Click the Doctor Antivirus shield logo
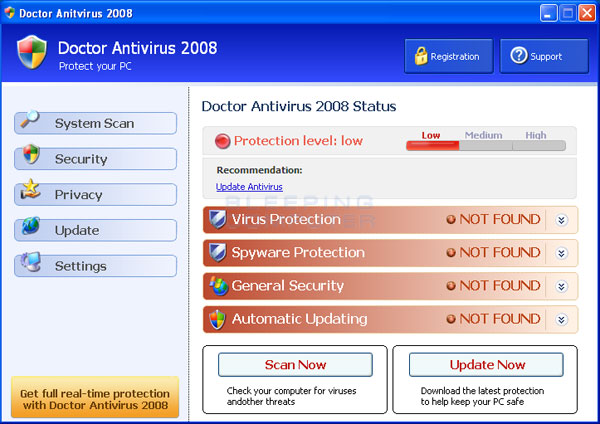 click(32, 52)
